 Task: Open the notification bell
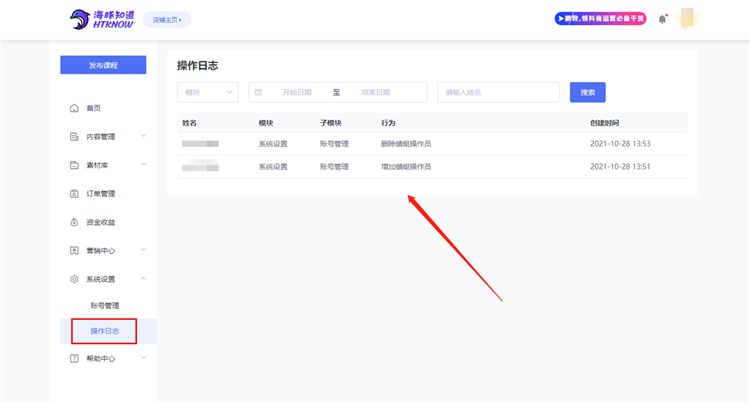click(x=662, y=19)
